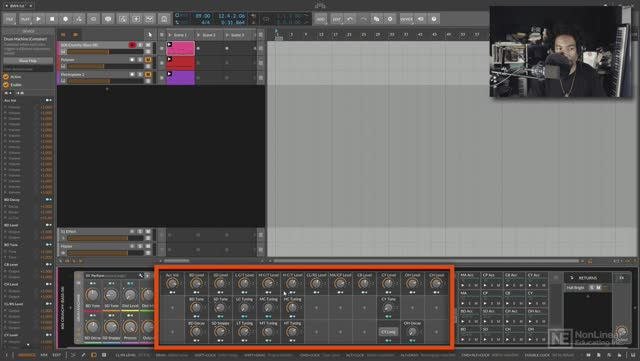This screenshot has width=640, height=361.
Task: Adjust the Polysen track volume slider
Action: [105, 67]
